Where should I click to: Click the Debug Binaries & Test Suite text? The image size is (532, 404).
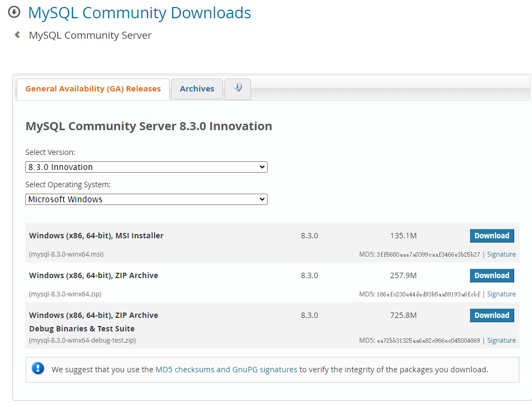coord(82,329)
